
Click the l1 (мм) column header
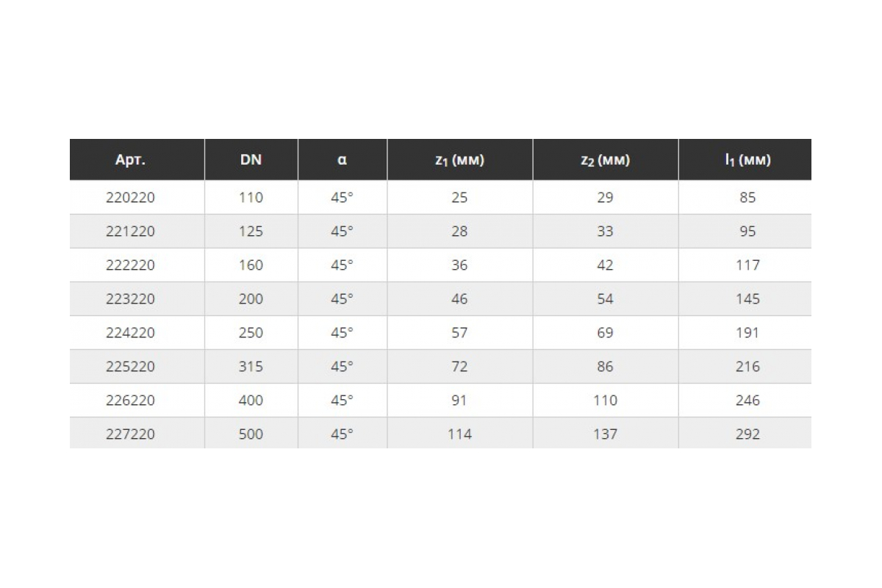click(747, 160)
